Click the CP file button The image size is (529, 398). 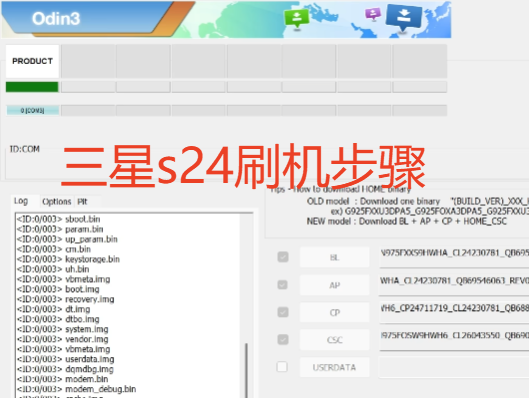(334, 312)
